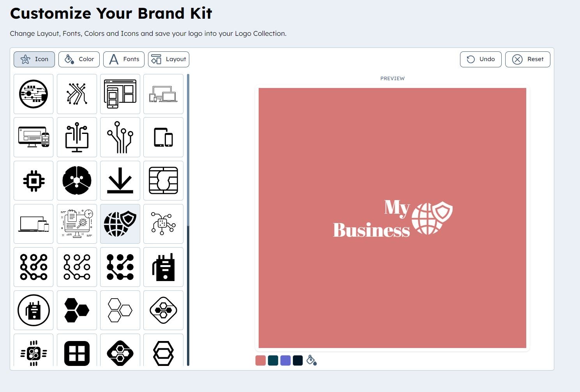Image resolution: width=580 pixels, height=392 pixels.
Task: Choose the laptop with phones icon
Action: coord(33,224)
